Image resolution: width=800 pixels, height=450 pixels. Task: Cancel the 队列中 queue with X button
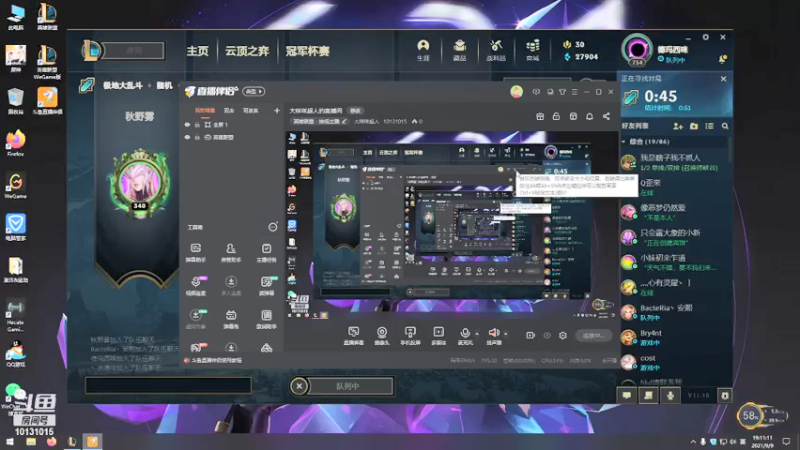pos(299,386)
